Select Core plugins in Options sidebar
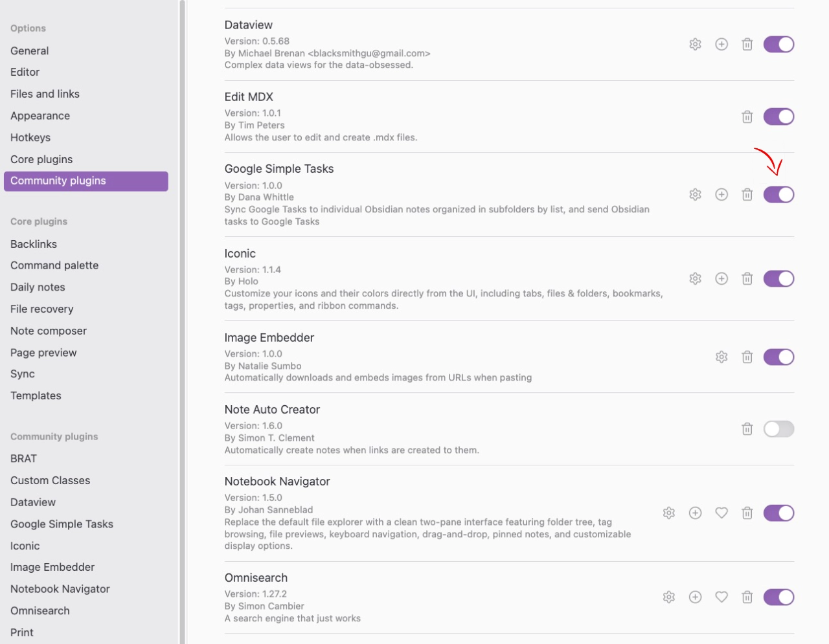The width and height of the screenshot is (829, 644). 41,159
